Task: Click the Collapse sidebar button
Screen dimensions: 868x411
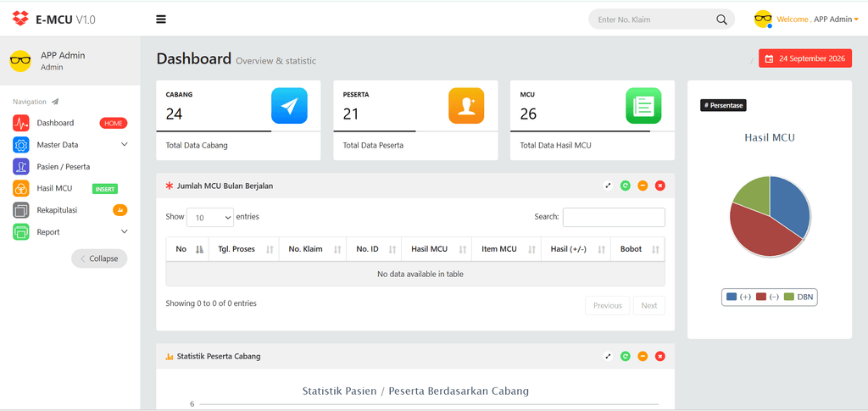Action: click(99, 258)
